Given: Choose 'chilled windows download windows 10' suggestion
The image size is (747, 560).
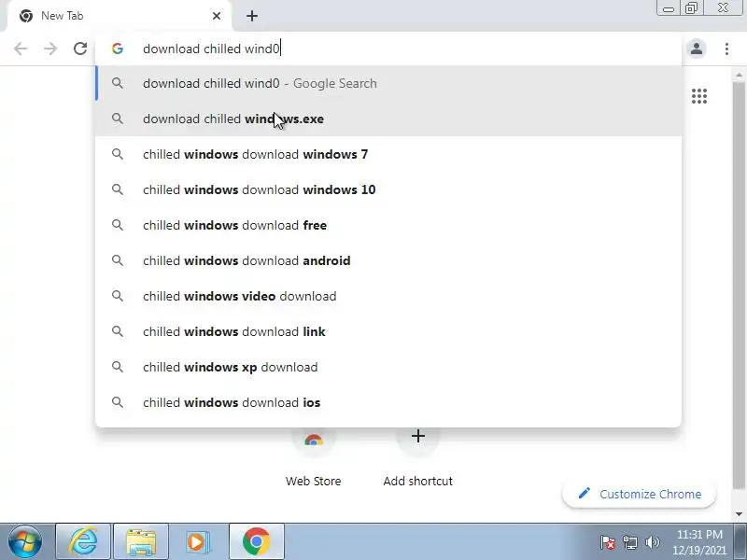Looking at the screenshot, I should [x=388, y=189].
